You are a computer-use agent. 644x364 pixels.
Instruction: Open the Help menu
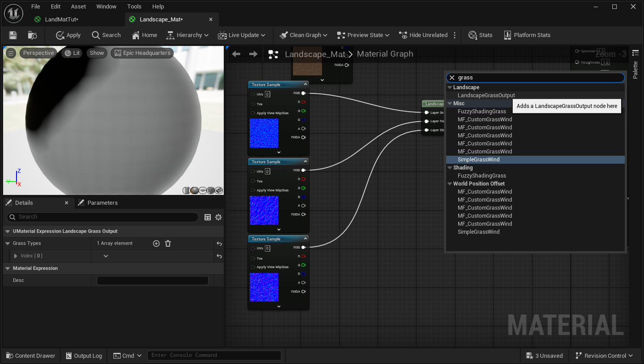[158, 7]
